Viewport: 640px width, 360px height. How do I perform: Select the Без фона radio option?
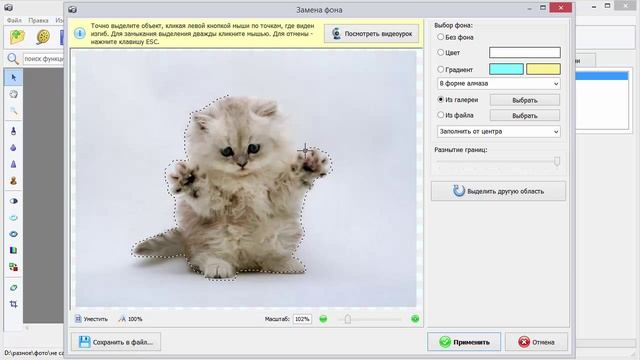click(x=440, y=37)
